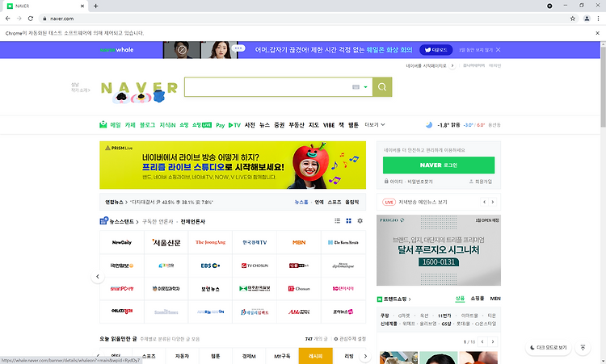This screenshot has width=606, height=364.
Task: Open 카페 in the navigation bar
Action: click(x=130, y=125)
